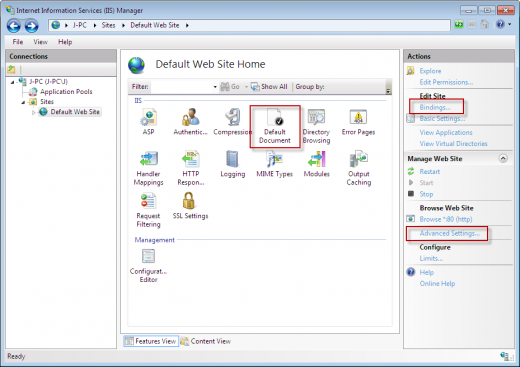The image size is (520, 367).
Task: Click Sites in the address breadcrumb
Action: click(108, 25)
